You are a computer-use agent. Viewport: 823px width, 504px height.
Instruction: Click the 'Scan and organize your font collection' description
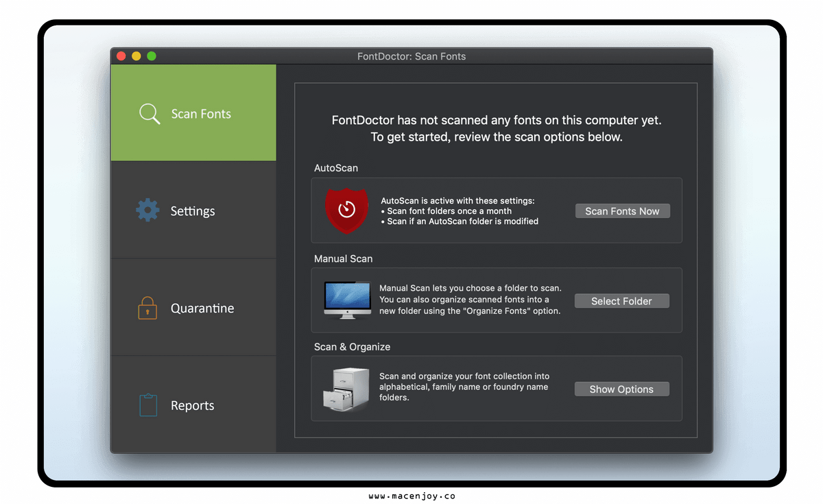[464, 387]
